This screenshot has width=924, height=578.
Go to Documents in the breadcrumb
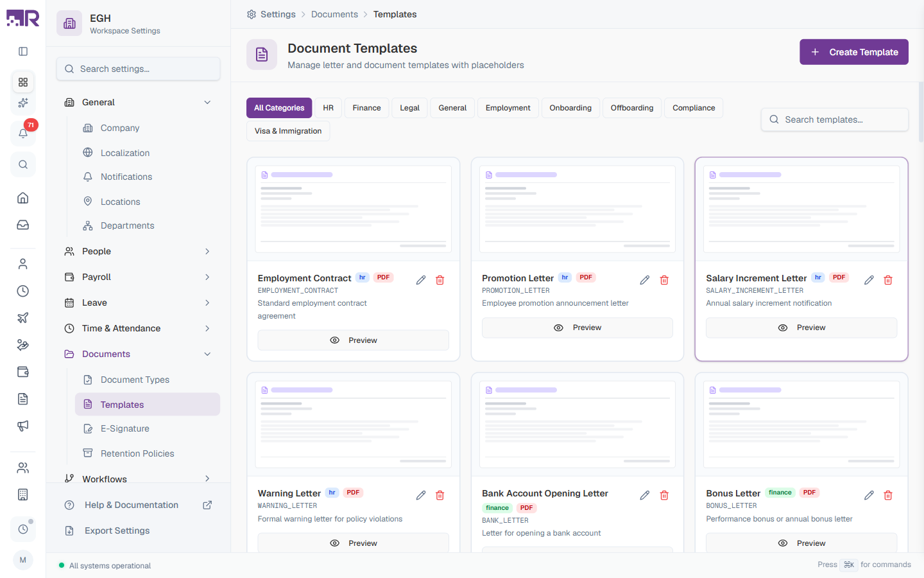[x=334, y=14]
